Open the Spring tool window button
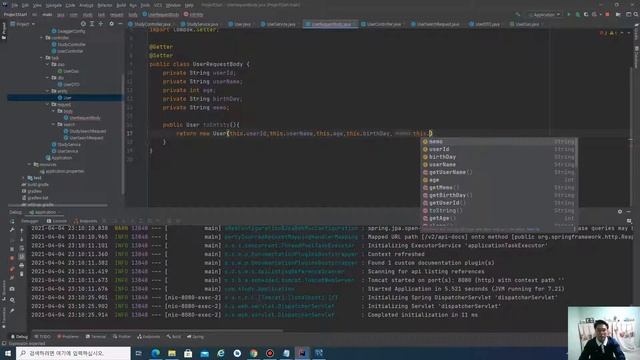640x360 pixels. tap(195, 337)
